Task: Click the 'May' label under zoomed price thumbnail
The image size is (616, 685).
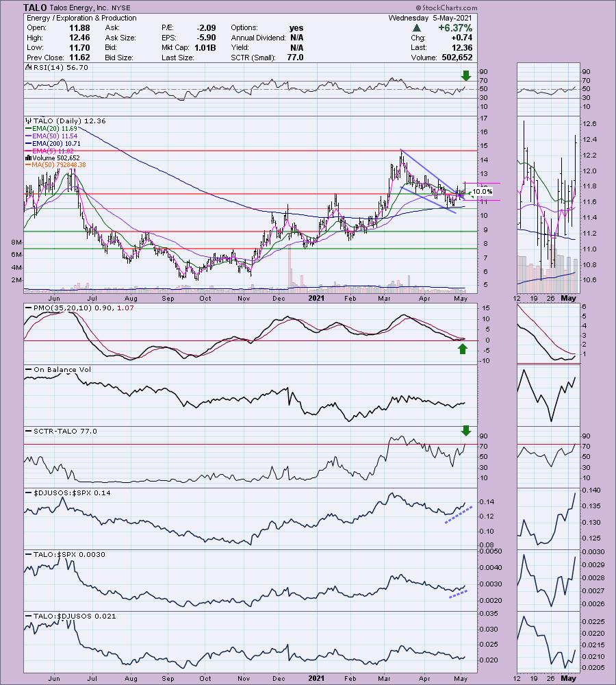Action: 568,299
